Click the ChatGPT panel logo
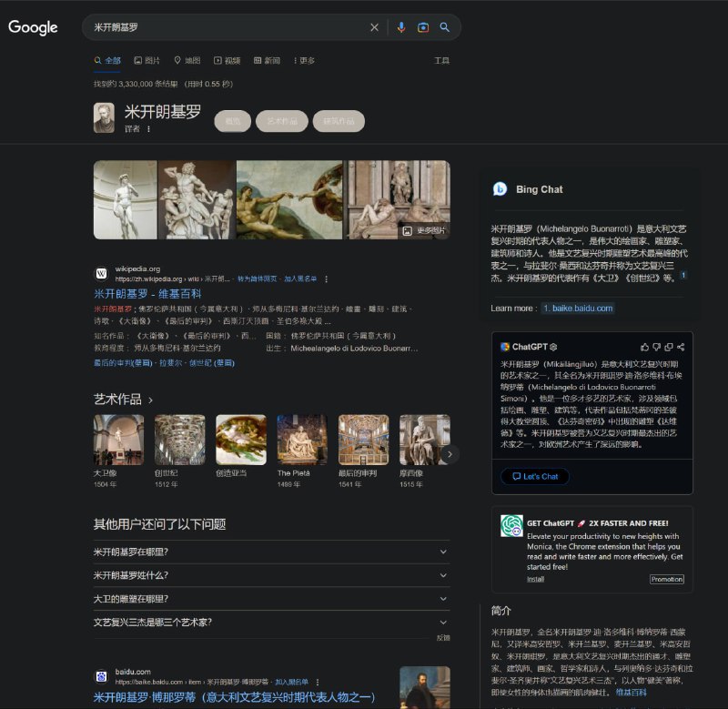The height and width of the screenshot is (709, 728). 505,347
